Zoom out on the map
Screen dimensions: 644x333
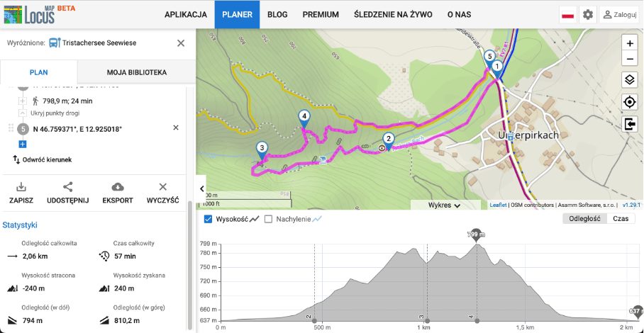click(630, 59)
